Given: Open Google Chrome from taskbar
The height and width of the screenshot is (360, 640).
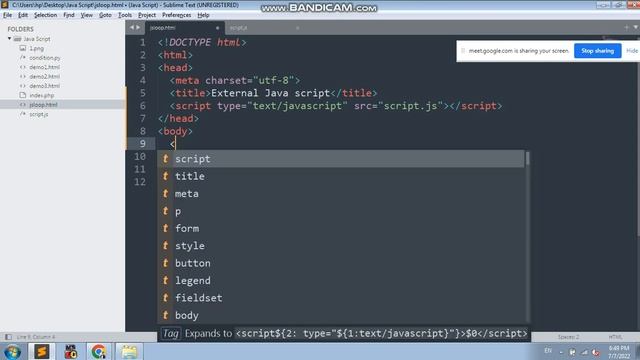Looking at the screenshot, I should (99, 351).
